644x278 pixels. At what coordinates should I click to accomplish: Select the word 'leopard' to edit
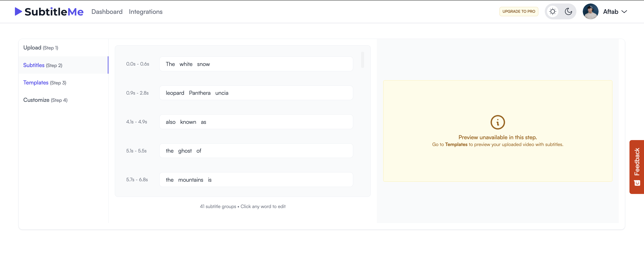pyautogui.click(x=175, y=93)
